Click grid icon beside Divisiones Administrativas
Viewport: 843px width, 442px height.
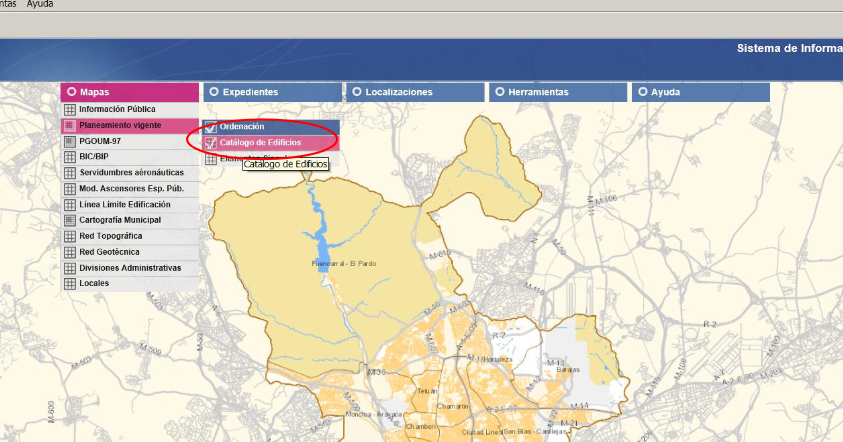tap(69, 268)
